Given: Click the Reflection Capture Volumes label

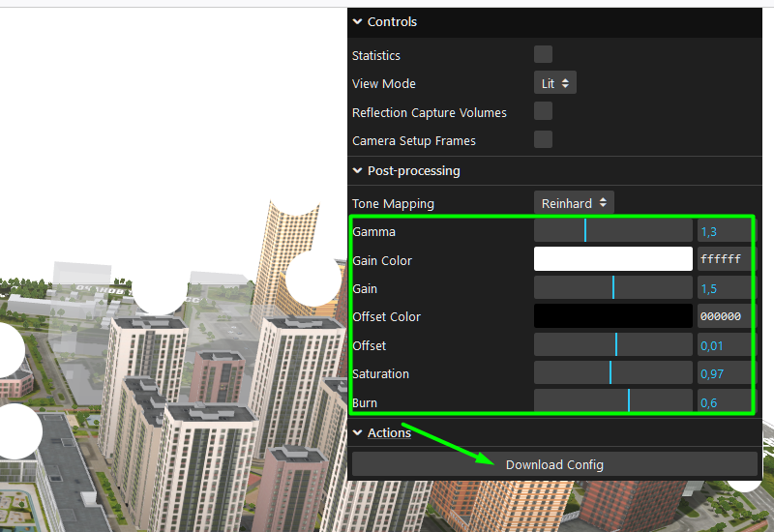Looking at the screenshot, I should point(429,113).
